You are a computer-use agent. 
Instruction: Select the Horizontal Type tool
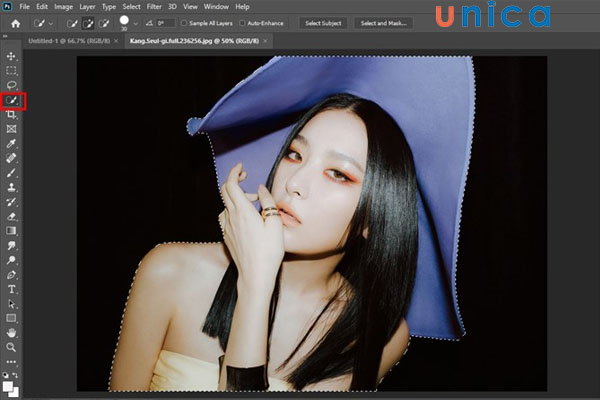[x=11, y=289]
